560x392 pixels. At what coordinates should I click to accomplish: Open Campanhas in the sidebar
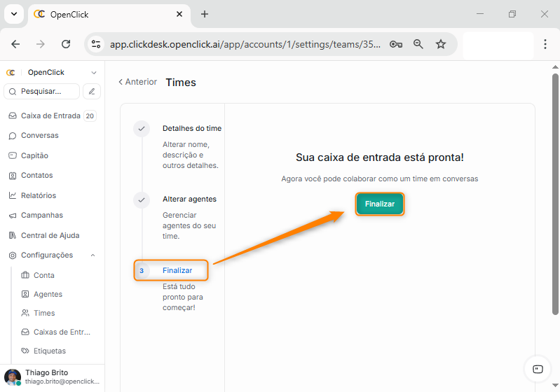pyautogui.click(x=41, y=215)
